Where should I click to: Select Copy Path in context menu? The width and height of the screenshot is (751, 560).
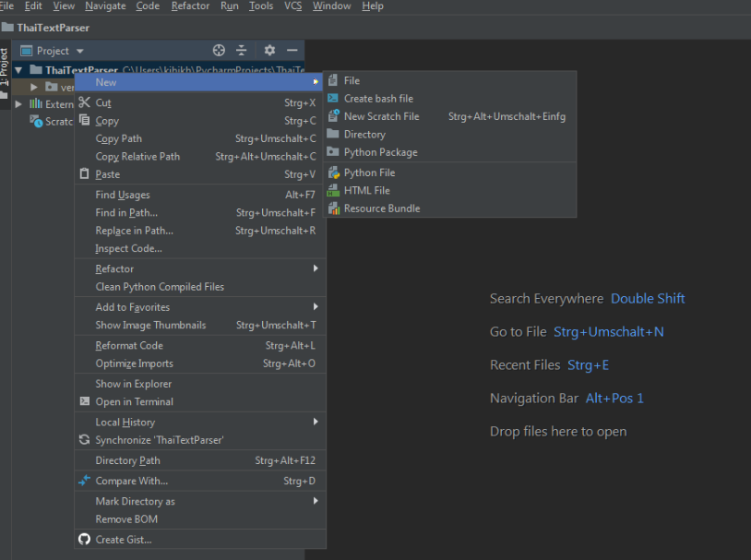point(200,138)
